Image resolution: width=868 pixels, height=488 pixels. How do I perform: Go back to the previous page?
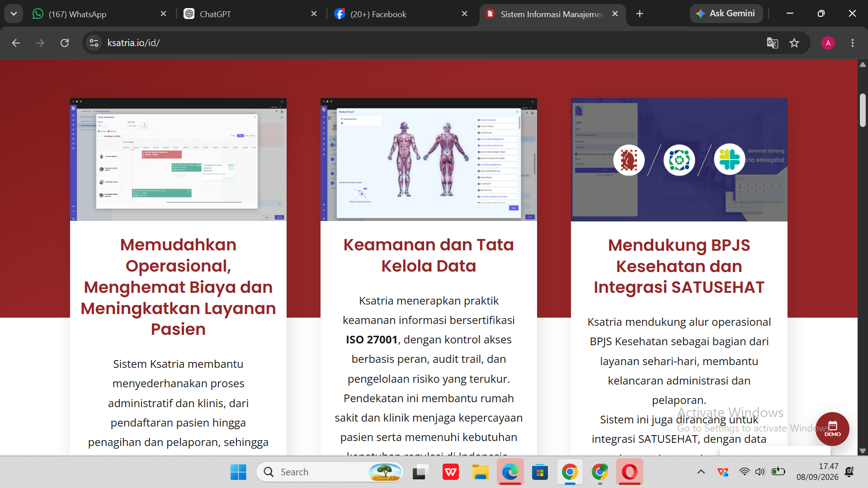[16, 43]
